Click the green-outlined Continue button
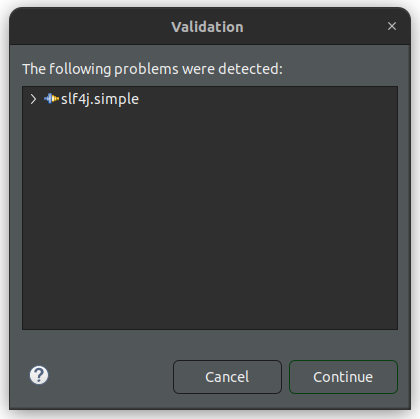The image size is (420, 419). pos(343,377)
